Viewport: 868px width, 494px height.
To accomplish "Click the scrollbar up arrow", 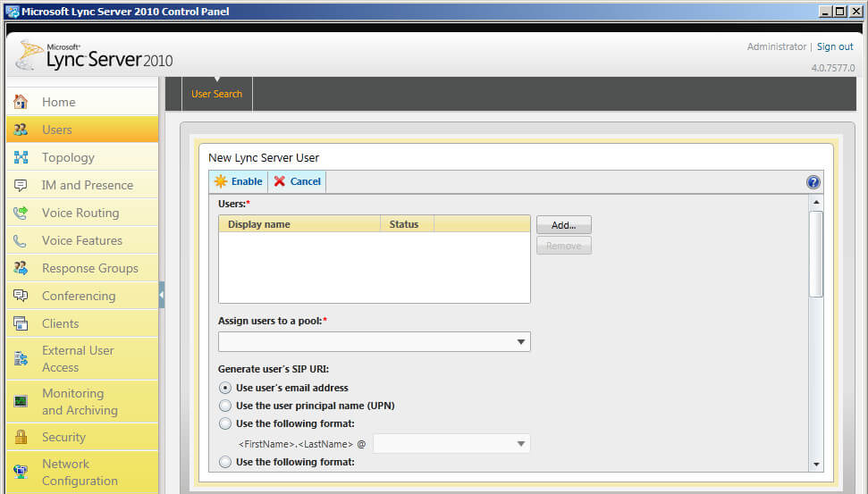I will pyautogui.click(x=816, y=203).
